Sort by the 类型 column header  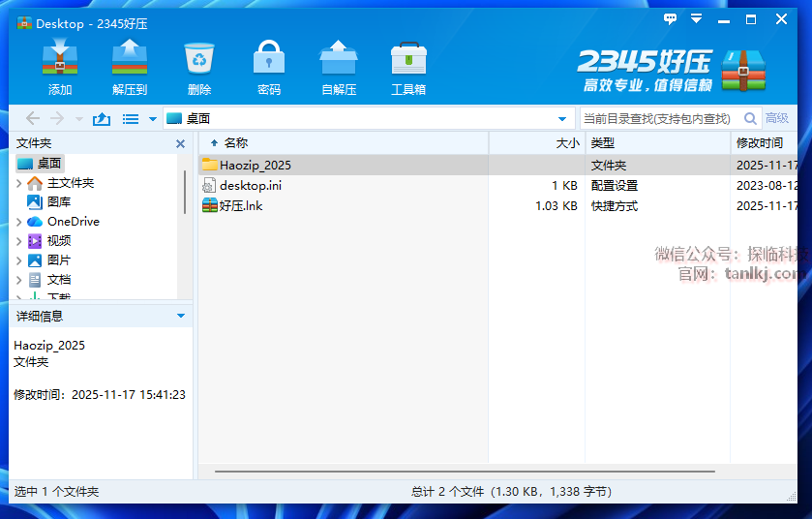coord(658,143)
